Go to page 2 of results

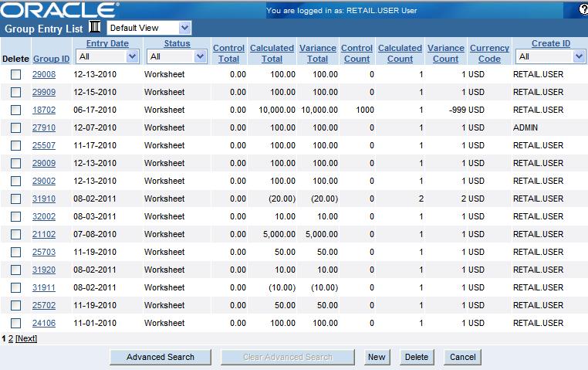[x=11, y=338]
